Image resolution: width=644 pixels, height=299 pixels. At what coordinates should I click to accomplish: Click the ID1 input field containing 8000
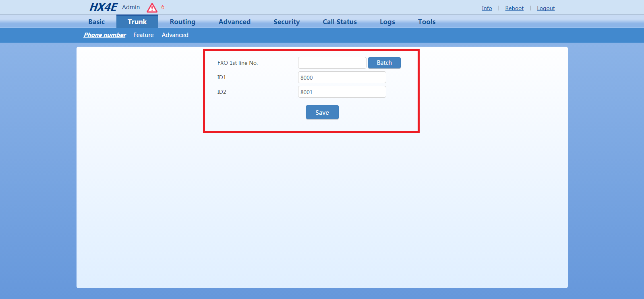tap(342, 77)
